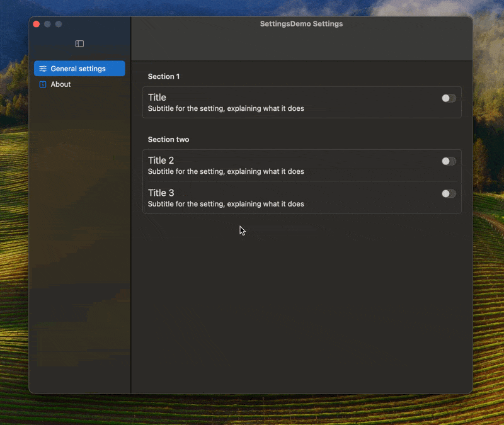Click the yellow minimize button
Image resolution: width=504 pixels, height=425 pixels.
click(x=47, y=23)
